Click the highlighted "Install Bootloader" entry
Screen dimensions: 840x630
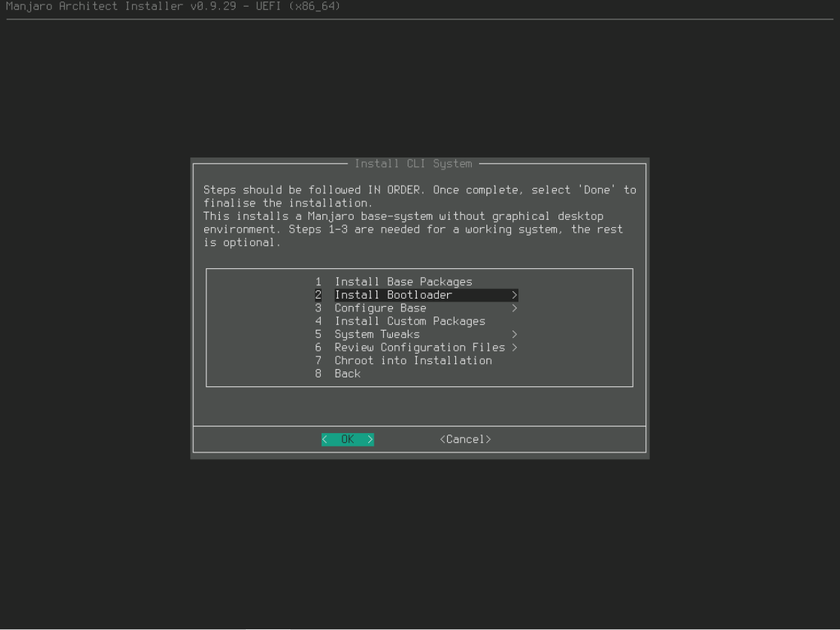392,295
